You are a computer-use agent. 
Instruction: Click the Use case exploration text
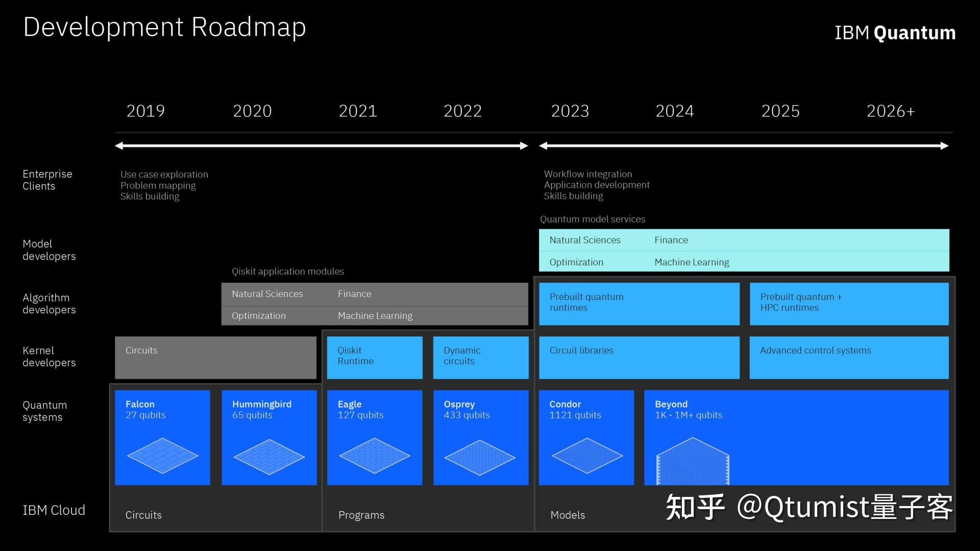pos(164,174)
